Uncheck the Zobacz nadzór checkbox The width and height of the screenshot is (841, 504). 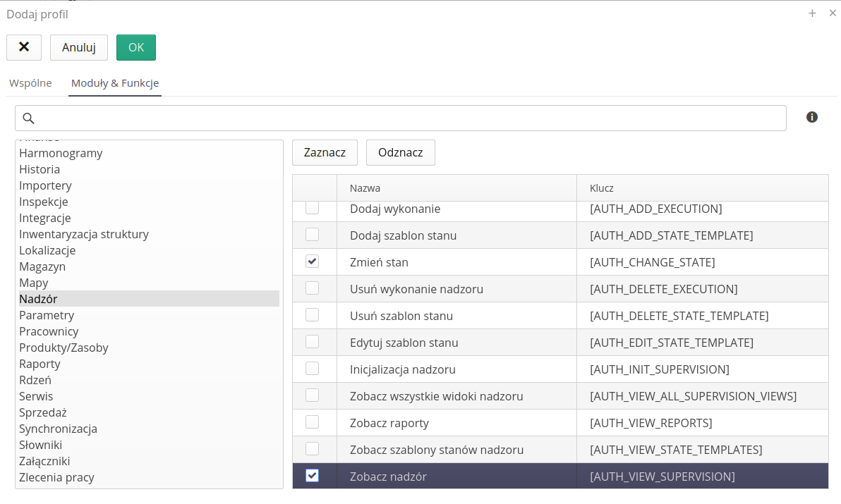312,476
